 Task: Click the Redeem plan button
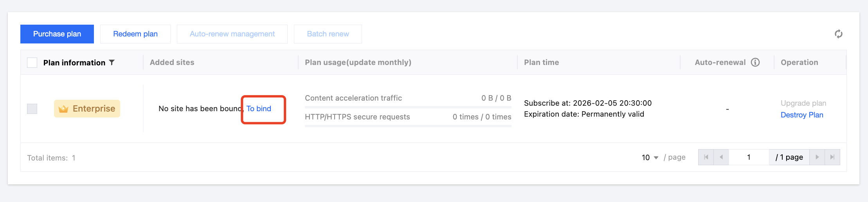tap(135, 34)
